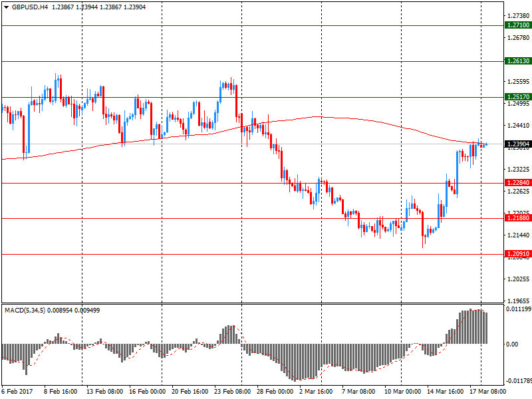This screenshot has height=399, width=532.
Task: Click the price scale value 1.24410
Action: click(x=519, y=126)
